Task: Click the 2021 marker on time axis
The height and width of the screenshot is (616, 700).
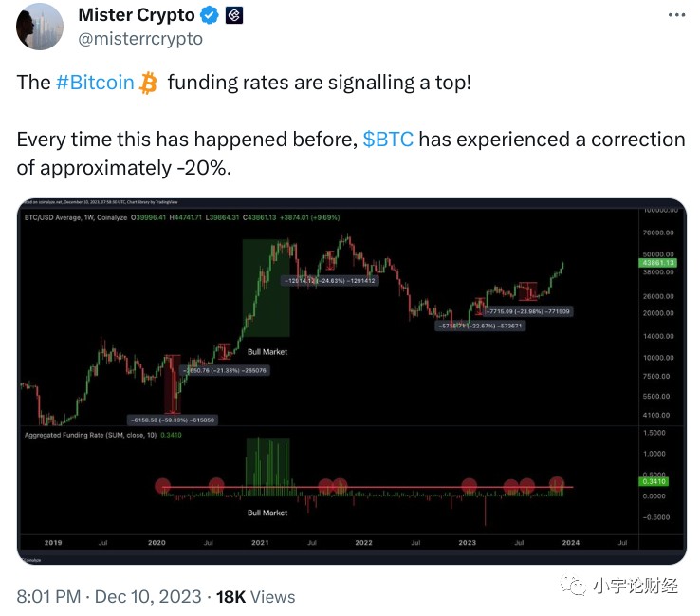Action: pos(260,542)
